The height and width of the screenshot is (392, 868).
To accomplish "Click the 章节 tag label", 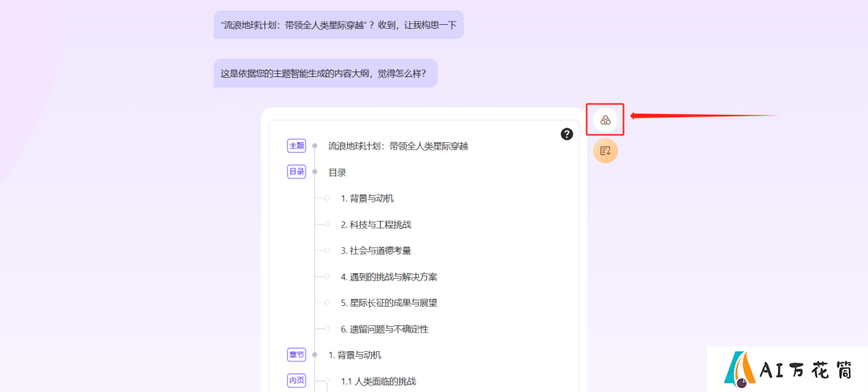I will tap(296, 355).
